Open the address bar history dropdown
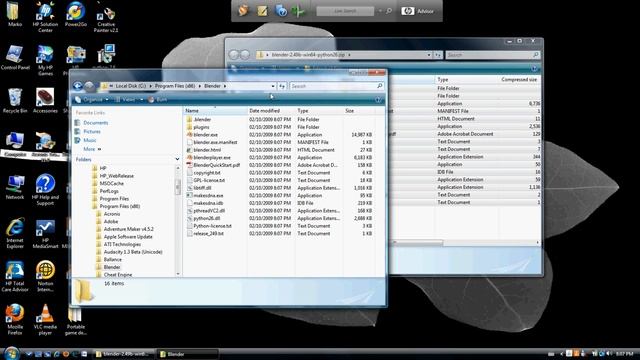The height and width of the screenshot is (360, 640). [x=273, y=86]
